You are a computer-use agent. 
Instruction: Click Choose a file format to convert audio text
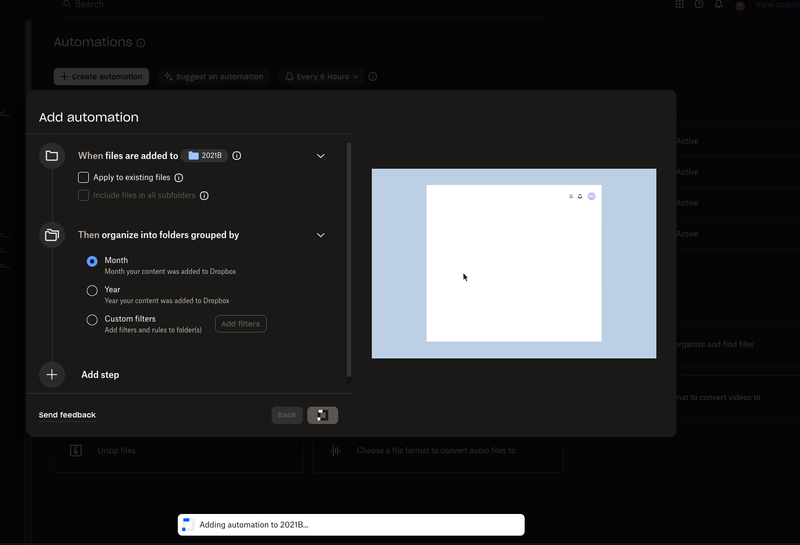tap(436, 451)
